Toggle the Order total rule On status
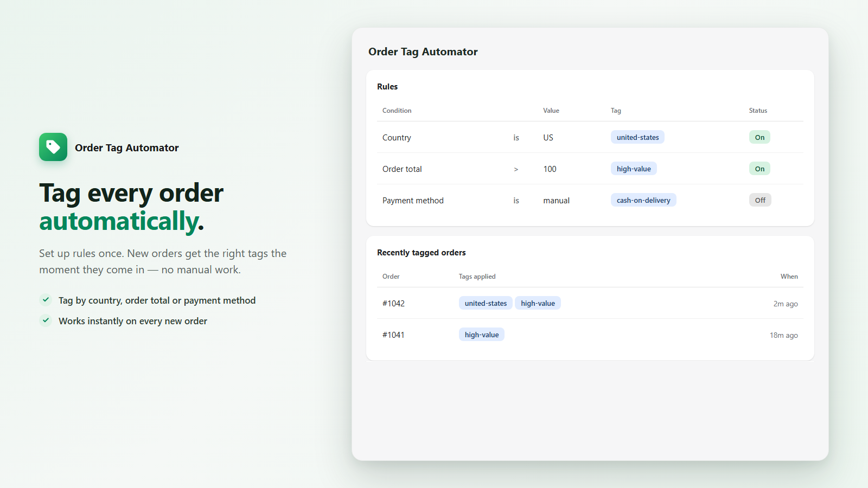The image size is (868, 488). click(x=759, y=169)
